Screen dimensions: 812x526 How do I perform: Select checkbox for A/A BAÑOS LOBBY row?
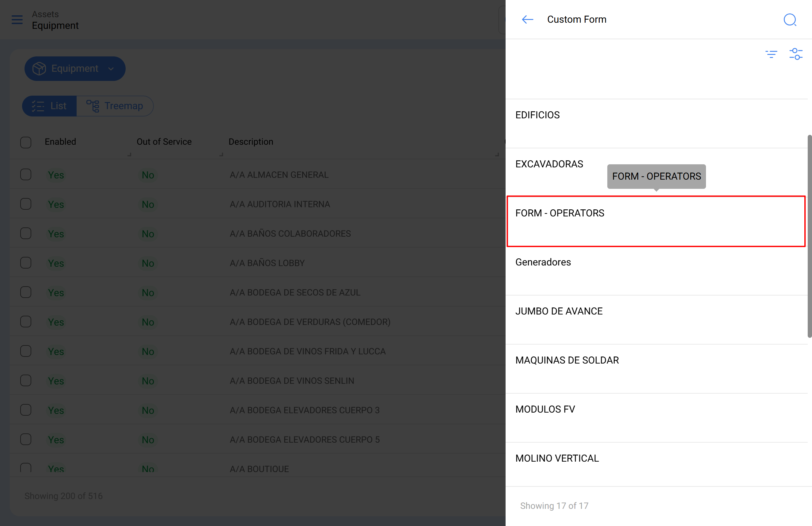click(x=26, y=263)
